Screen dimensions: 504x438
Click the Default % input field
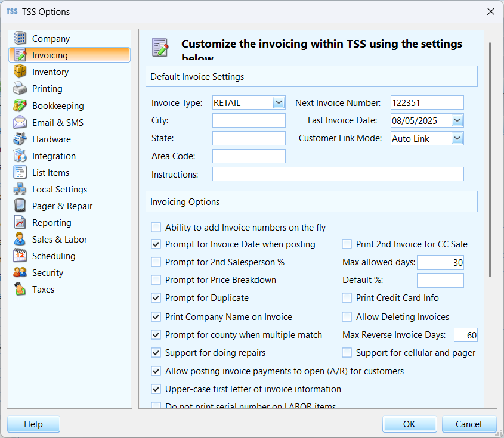[440, 280]
